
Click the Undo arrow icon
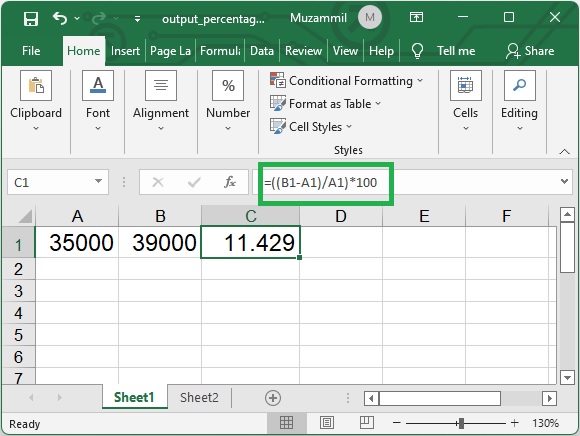[60, 18]
